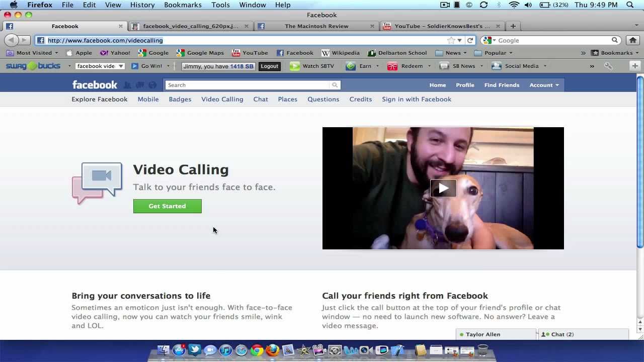
Task: Expand the News bookmarks folder
Action: (451, 53)
